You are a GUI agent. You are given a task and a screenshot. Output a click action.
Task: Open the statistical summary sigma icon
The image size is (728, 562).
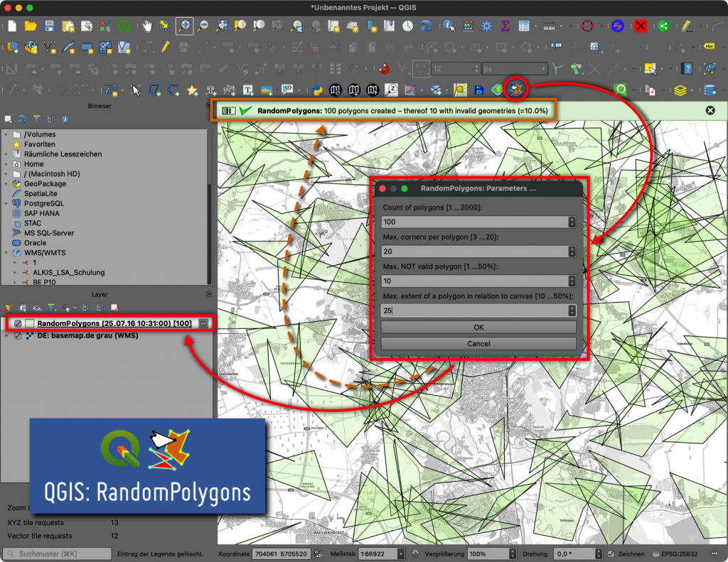(505, 26)
